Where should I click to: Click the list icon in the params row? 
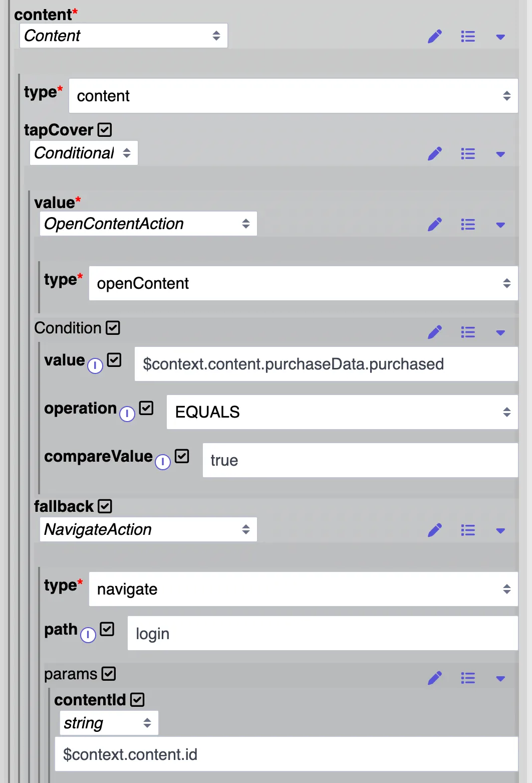(x=468, y=679)
